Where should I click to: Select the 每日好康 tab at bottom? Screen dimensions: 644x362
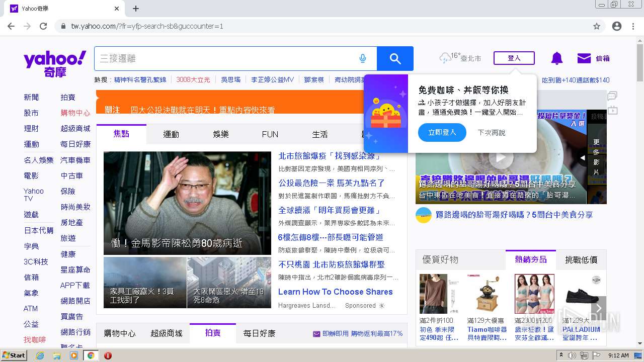coord(260,333)
